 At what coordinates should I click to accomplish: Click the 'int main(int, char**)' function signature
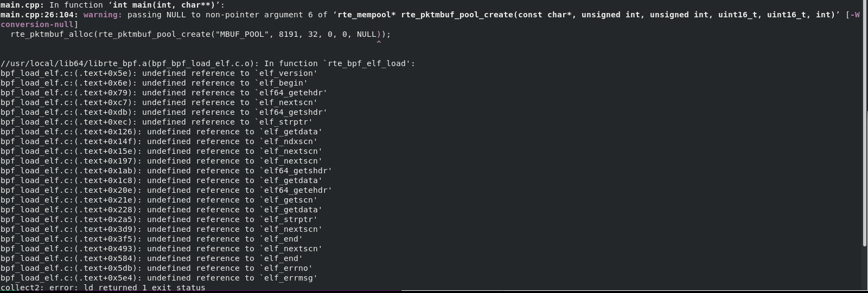(x=164, y=5)
